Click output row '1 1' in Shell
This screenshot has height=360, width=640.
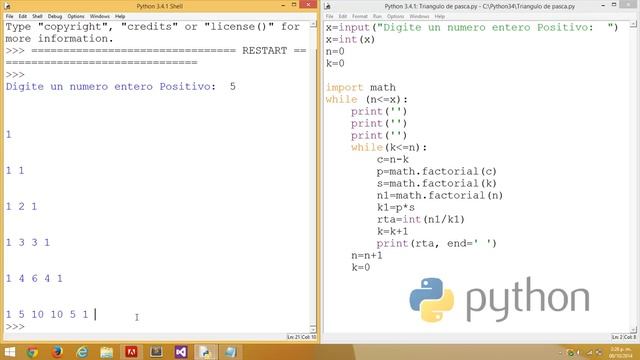pos(15,171)
